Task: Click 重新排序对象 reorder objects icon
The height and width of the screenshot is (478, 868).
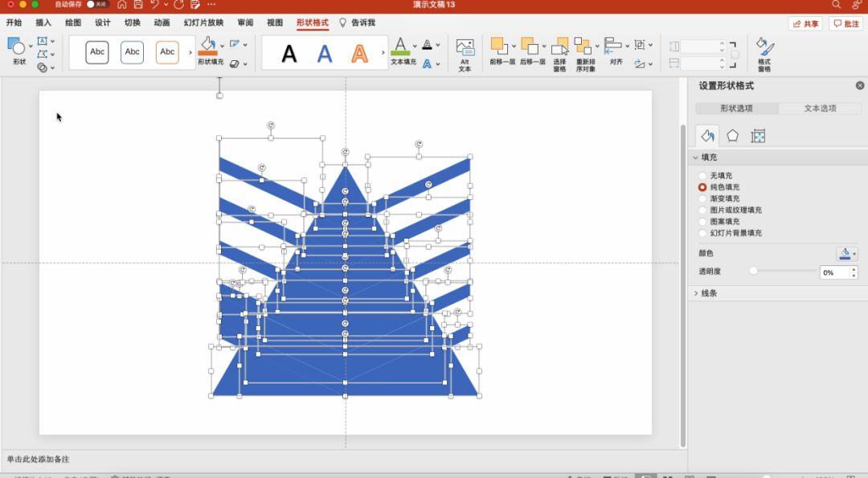Action: pos(583,46)
